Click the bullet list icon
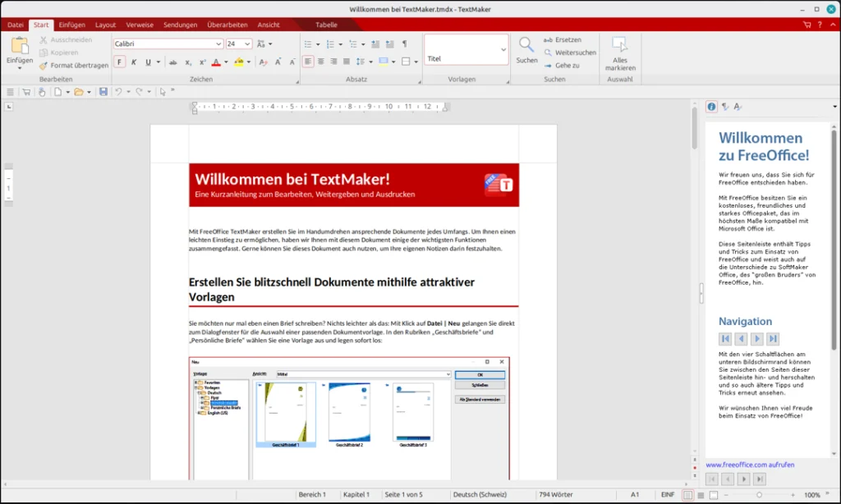Image resolution: width=841 pixels, height=504 pixels. (308, 44)
